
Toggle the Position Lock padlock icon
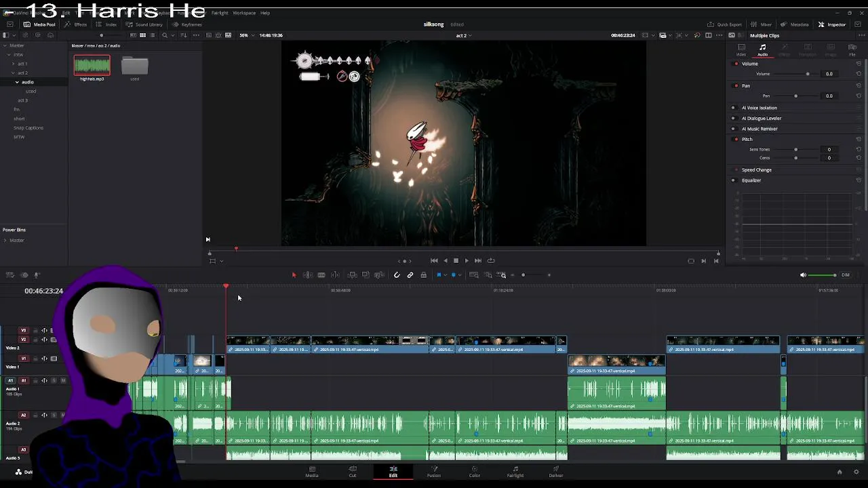coord(424,275)
